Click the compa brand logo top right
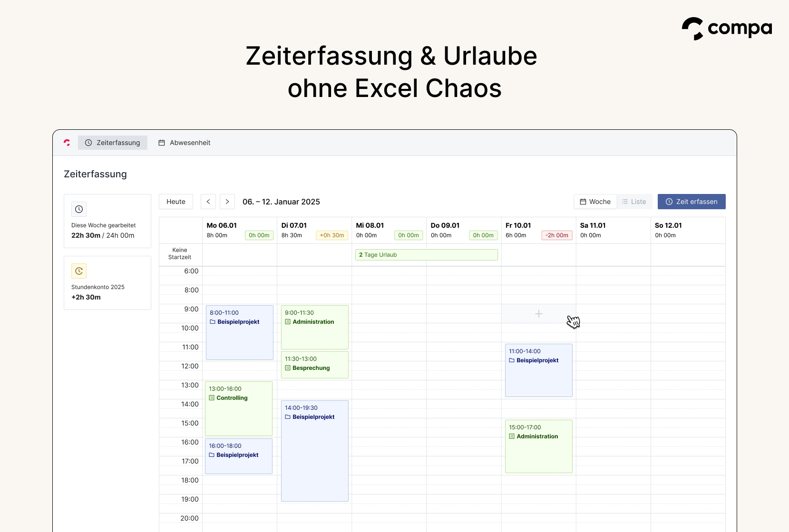789x532 pixels. (727, 29)
